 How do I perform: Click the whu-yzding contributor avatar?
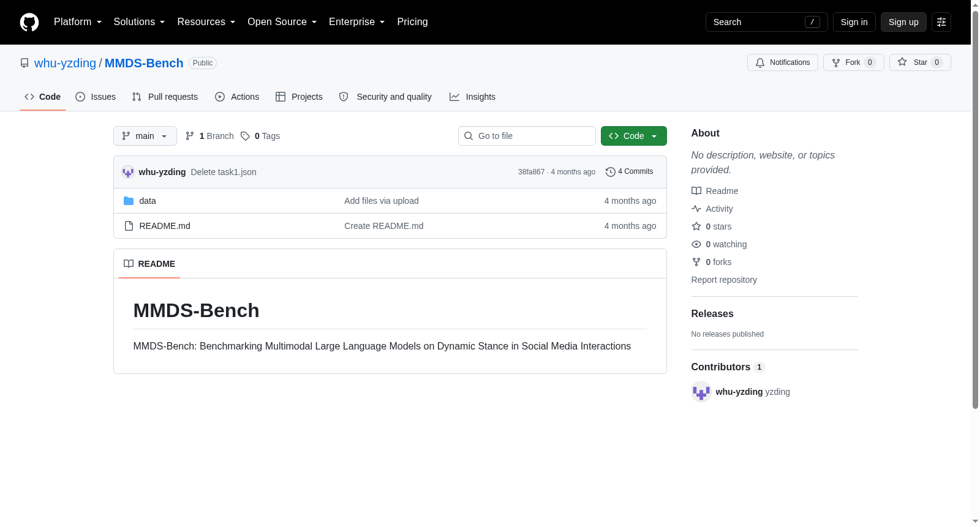[701, 392]
